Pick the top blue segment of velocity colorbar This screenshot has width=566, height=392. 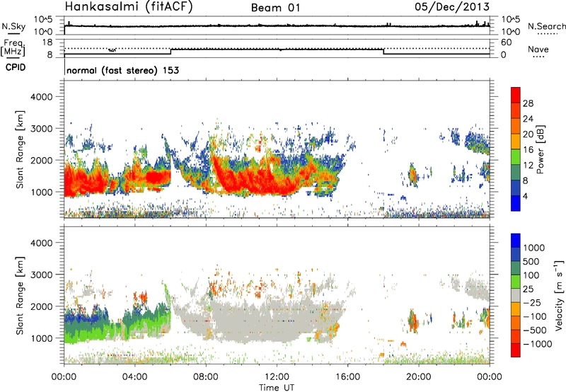click(516, 241)
